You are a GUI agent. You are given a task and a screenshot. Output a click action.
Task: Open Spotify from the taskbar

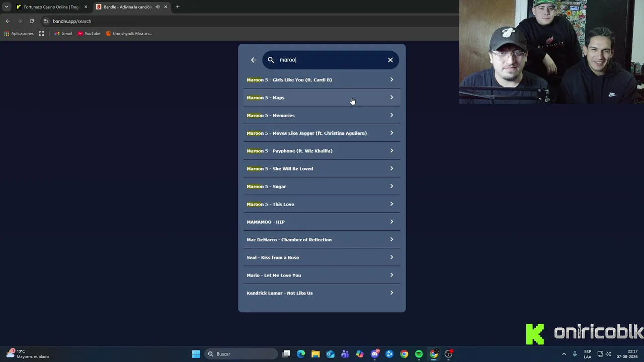pyautogui.click(x=419, y=354)
